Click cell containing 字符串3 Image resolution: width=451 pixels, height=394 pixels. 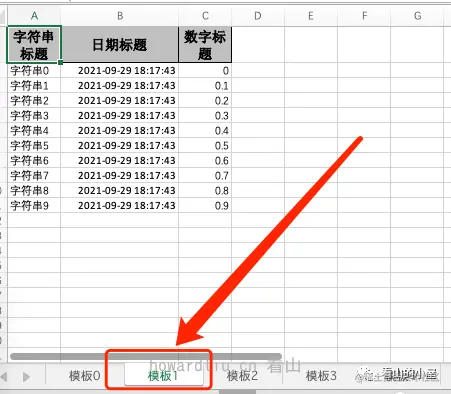34,115
